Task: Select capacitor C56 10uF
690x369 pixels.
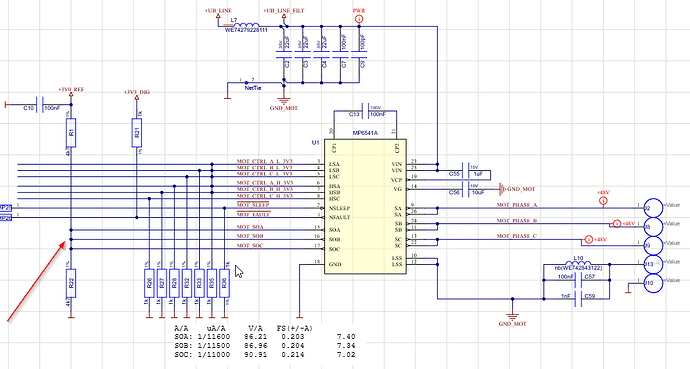Action: tap(466, 189)
